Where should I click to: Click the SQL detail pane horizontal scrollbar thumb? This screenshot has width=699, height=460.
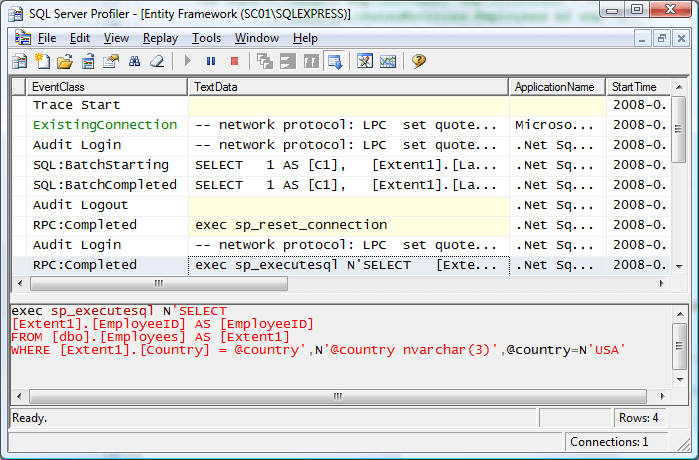click(338, 396)
